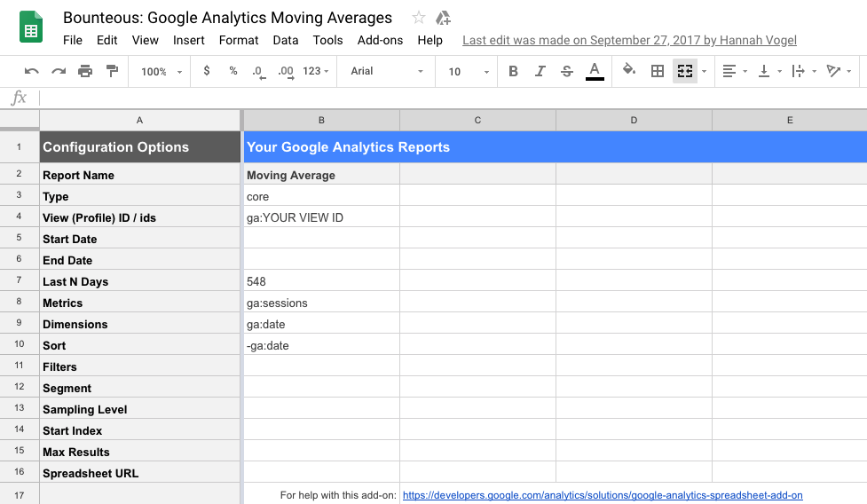Click the merge cells button
Screen dimensions: 867x504
click(685, 71)
